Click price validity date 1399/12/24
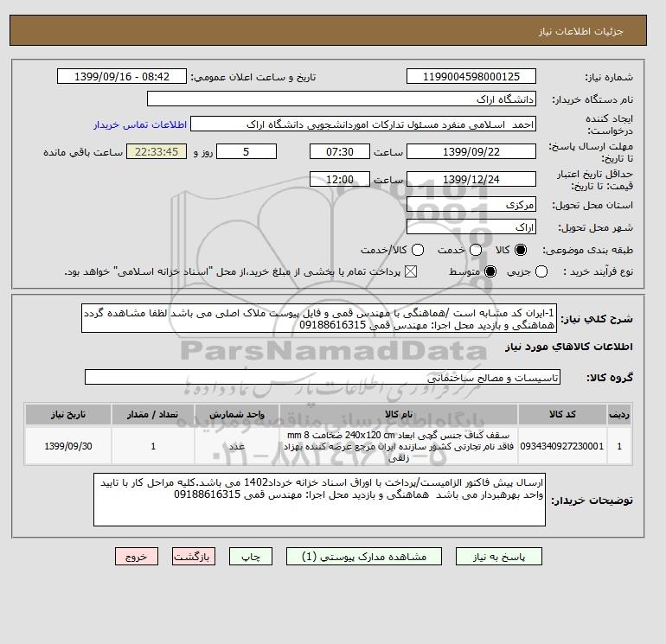This screenshot has width=666, height=644. click(x=471, y=179)
